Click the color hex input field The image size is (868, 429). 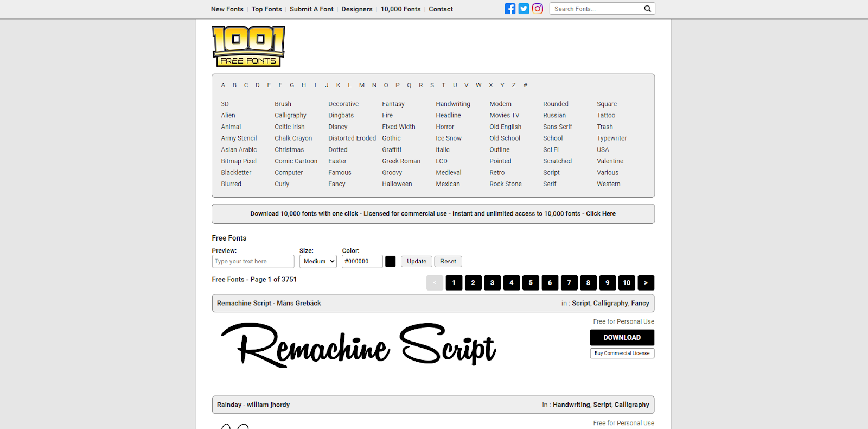point(362,262)
